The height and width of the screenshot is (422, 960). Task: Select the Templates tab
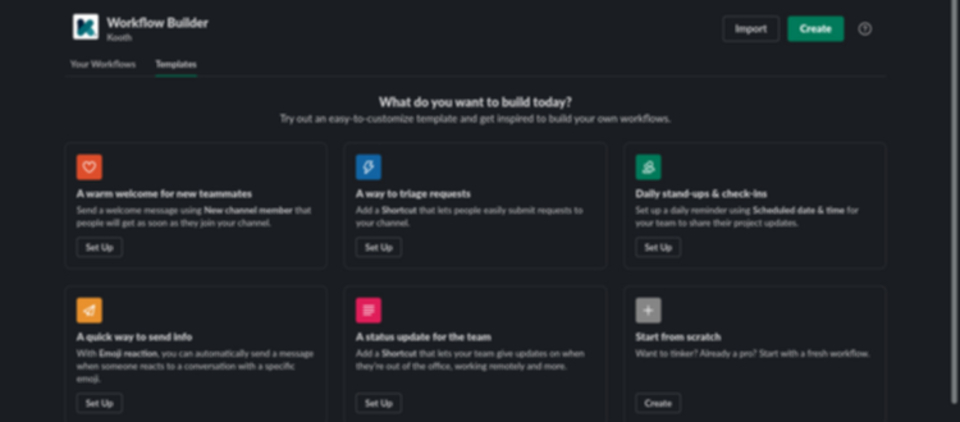176,64
